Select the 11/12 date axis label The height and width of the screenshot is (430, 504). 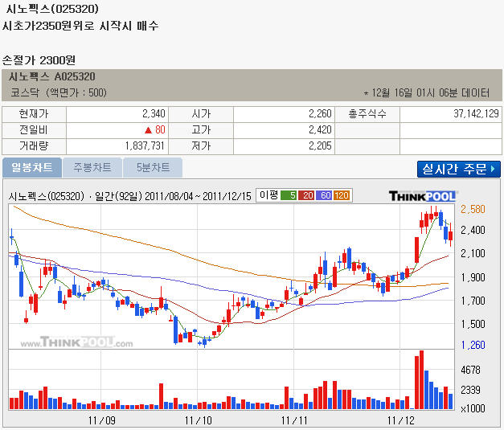401,420
